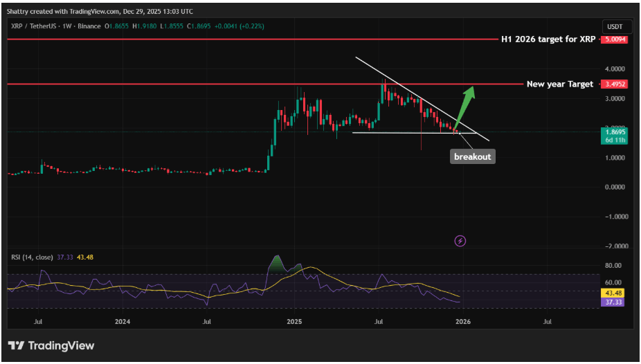The width and height of the screenshot is (641, 364).
Task: Click the TradingView logo
Action: click(51, 345)
